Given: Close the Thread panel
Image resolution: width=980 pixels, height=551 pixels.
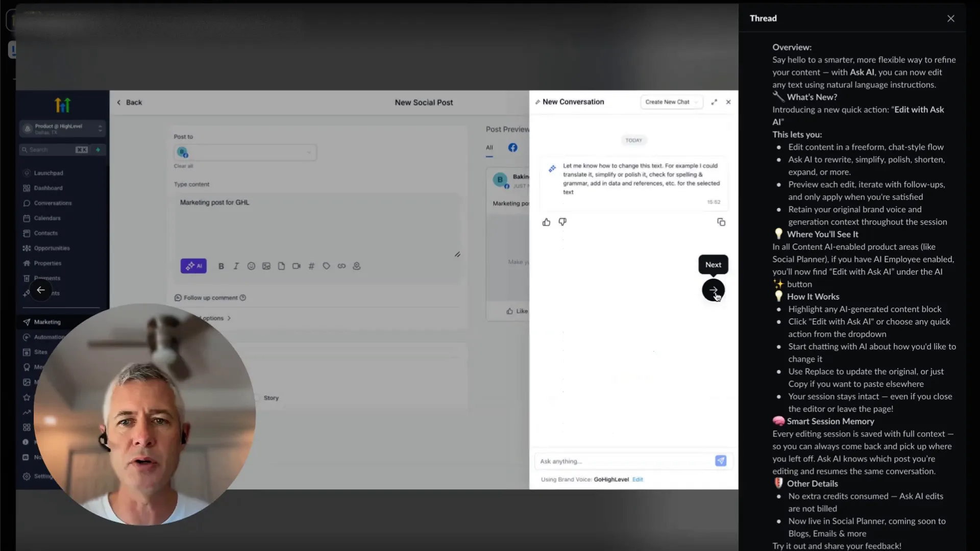Looking at the screenshot, I should coord(950,18).
